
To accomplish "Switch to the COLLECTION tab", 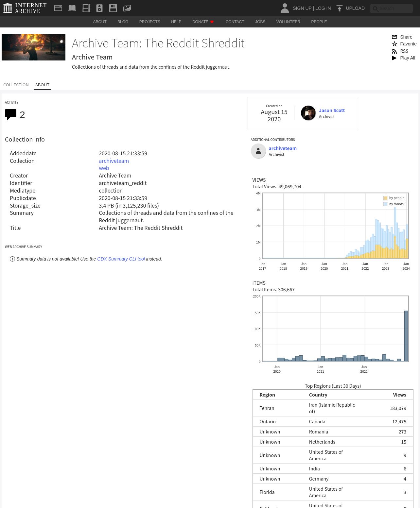I will pos(16,85).
